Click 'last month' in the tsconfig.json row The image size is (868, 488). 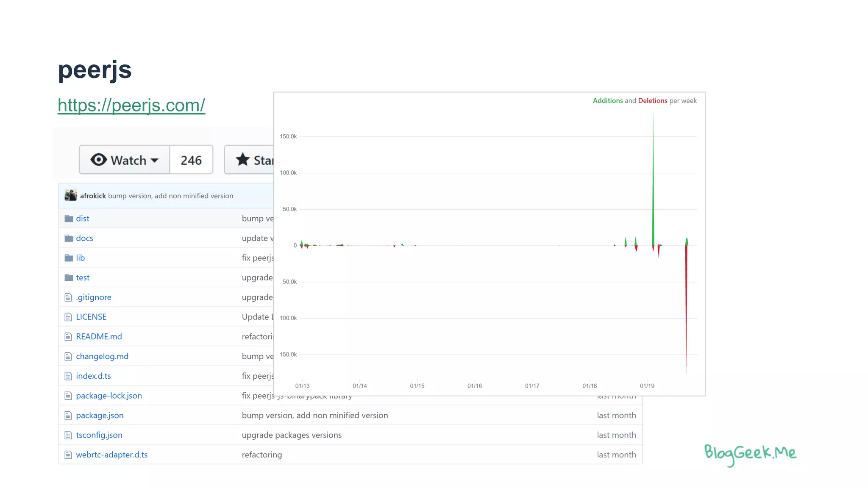click(x=616, y=435)
